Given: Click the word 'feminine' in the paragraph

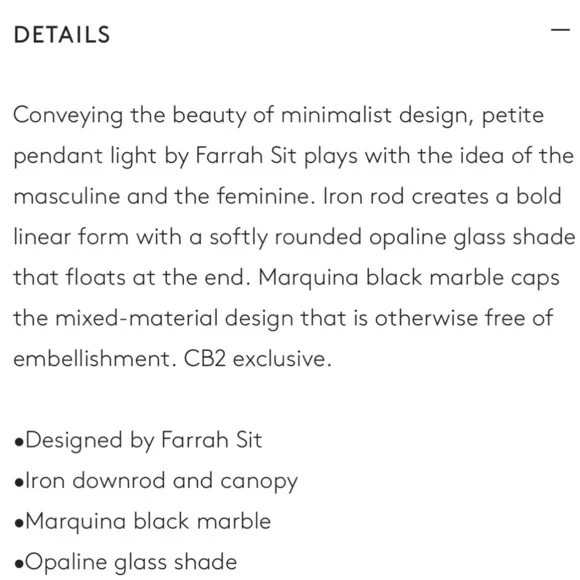Looking at the screenshot, I should [x=265, y=196].
